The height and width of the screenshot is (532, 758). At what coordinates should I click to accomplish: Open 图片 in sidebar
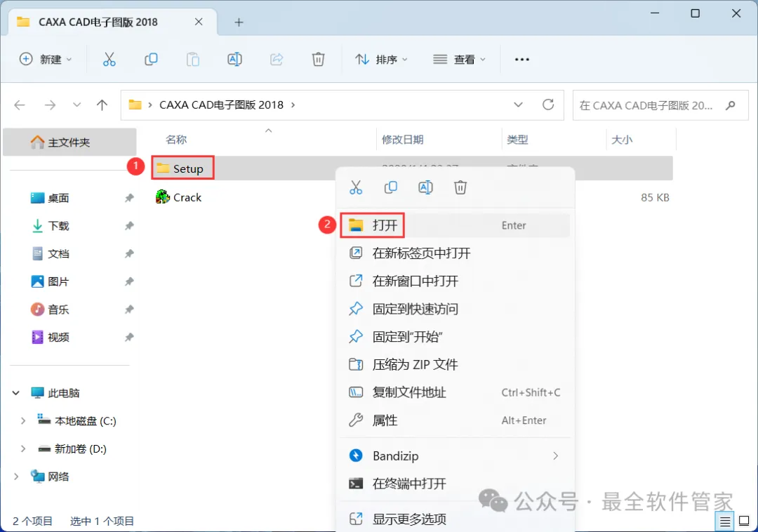point(58,281)
